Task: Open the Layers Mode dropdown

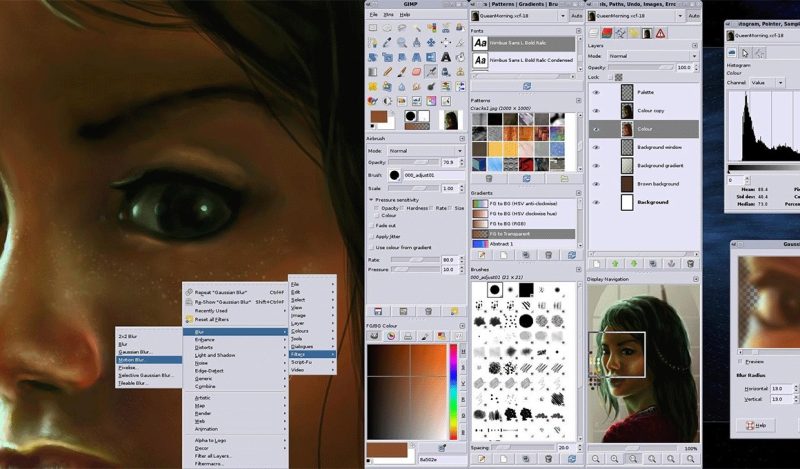Action: [x=652, y=56]
